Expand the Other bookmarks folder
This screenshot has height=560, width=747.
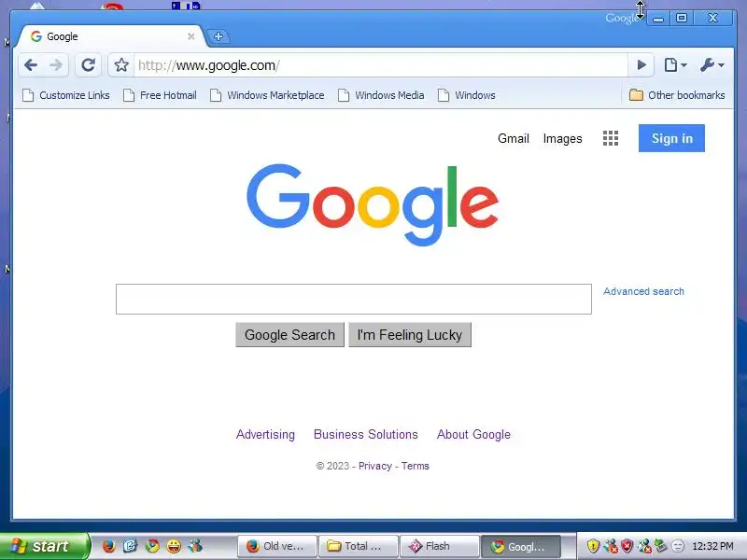677,95
